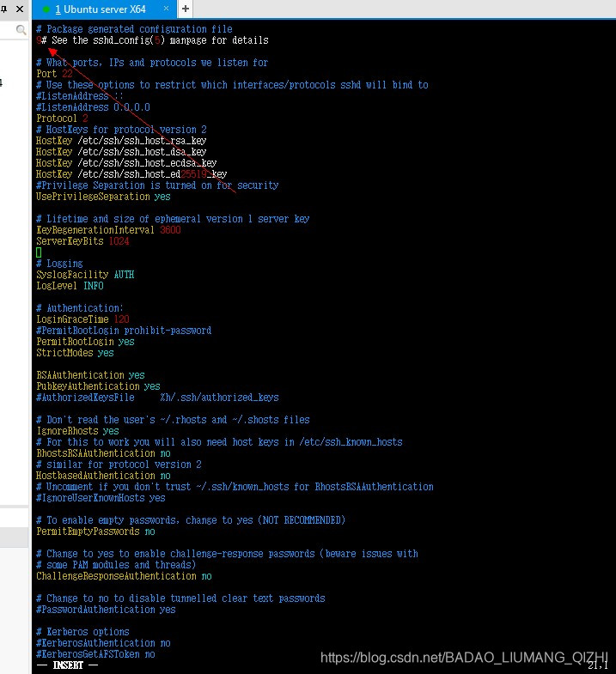Click "HostbasedAuthentication no" line

[103, 476]
